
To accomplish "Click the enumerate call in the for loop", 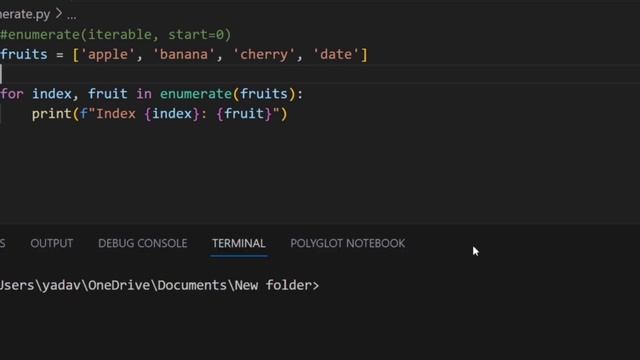I will [x=196, y=94].
